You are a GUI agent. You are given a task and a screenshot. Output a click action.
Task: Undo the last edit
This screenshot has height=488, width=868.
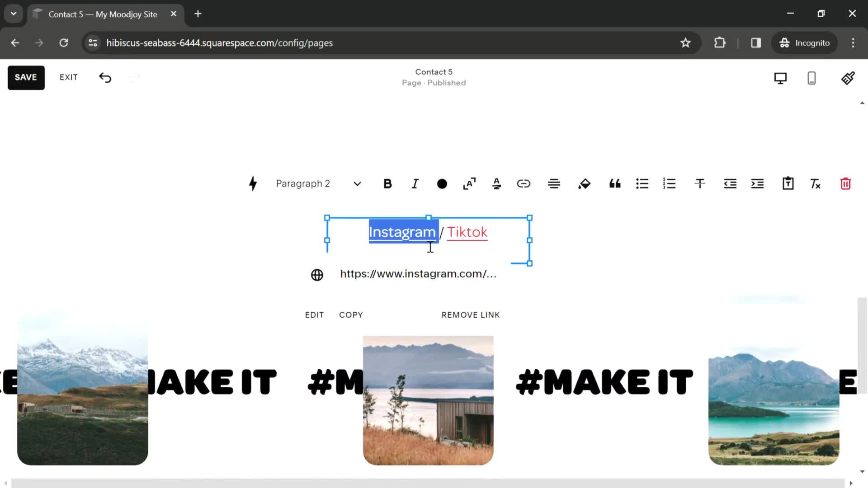click(x=105, y=78)
